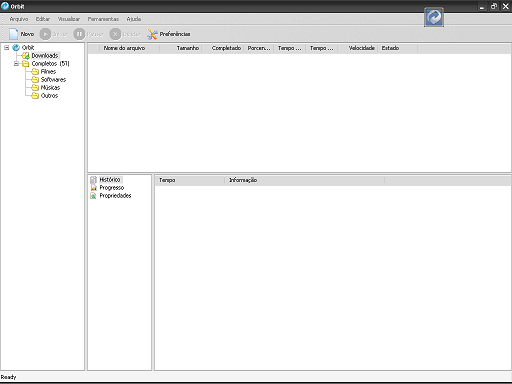Viewport: 512px width, 384px height.
Task: Sort by Nome do arquivo column
Action: coord(129,48)
